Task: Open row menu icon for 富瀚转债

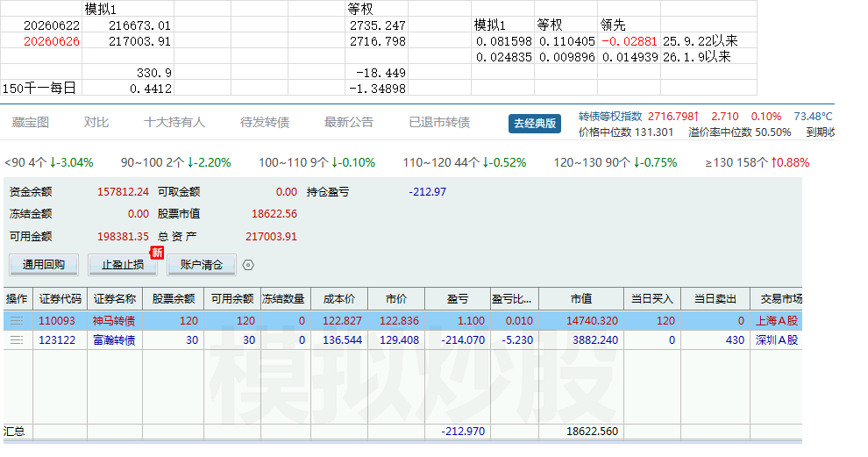Action: (x=17, y=340)
